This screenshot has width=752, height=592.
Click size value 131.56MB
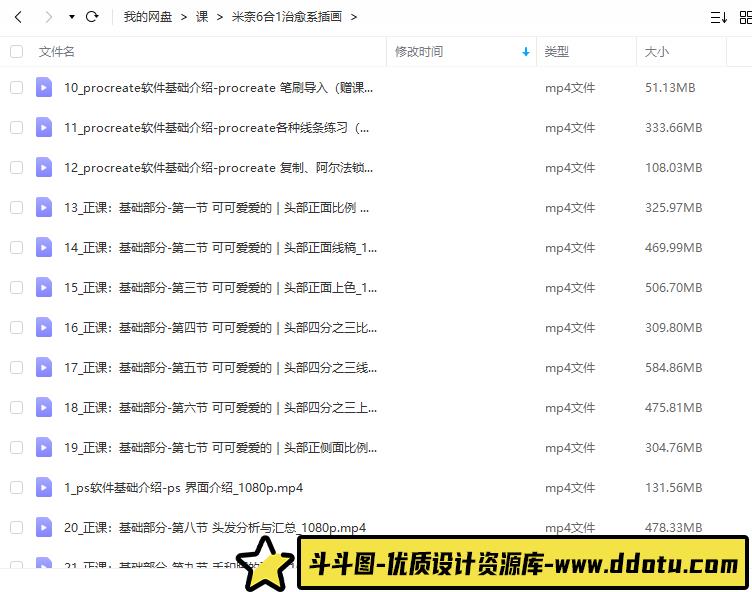point(673,488)
